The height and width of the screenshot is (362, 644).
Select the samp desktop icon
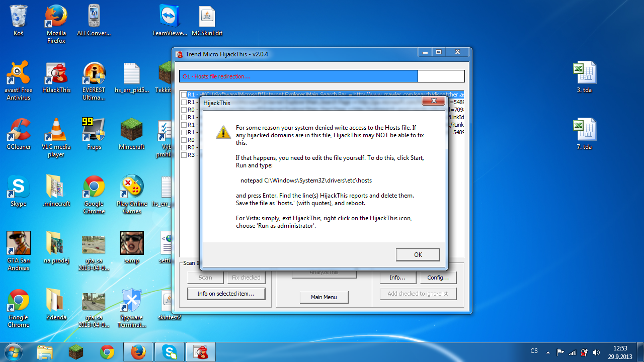[132, 247]
